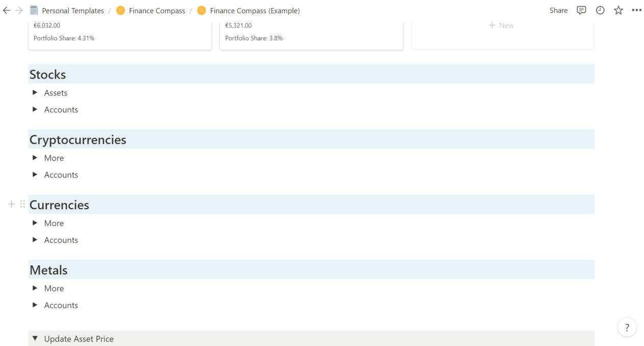Expand the More toggle under Cryptocurrencies
The width and height of the screenshot is (644, 346).
tap(35, 158)
